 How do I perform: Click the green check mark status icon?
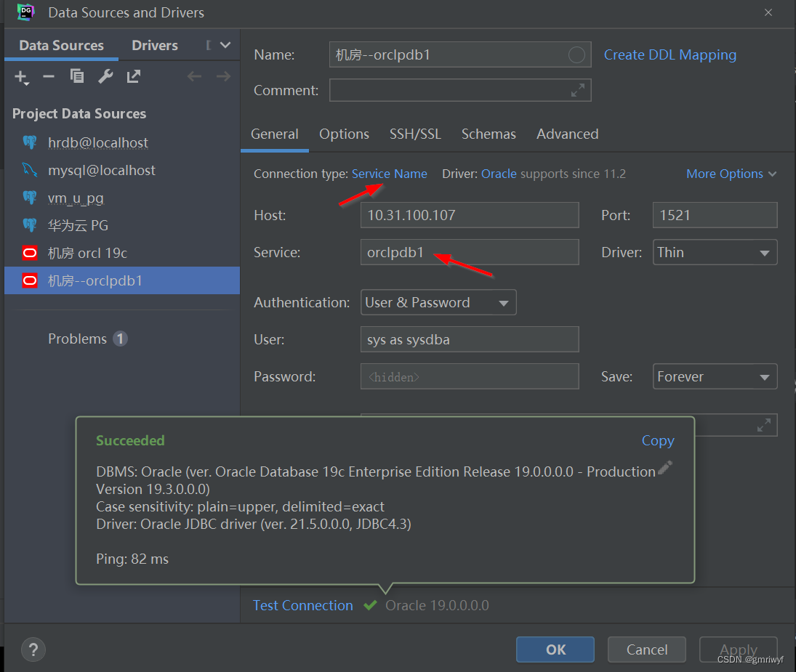click(x=371, y=605)
